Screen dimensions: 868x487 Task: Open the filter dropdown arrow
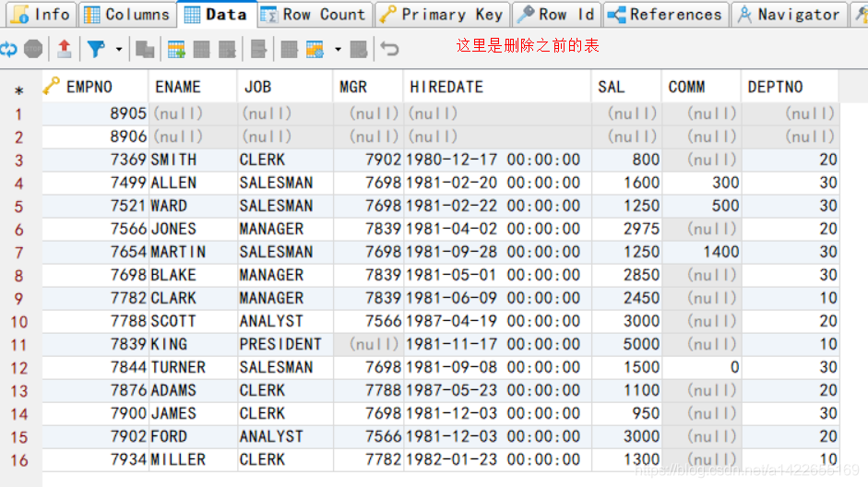(x=118, y=49)
